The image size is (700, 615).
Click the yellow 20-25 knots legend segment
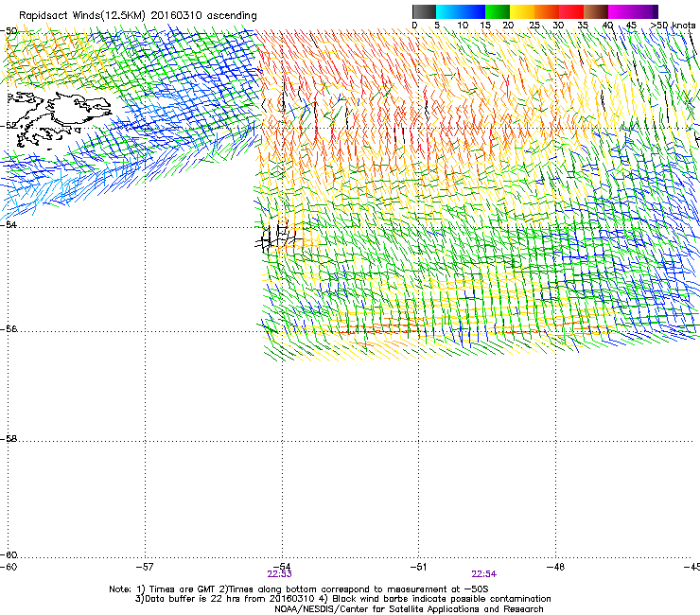[x=522, y=11]
